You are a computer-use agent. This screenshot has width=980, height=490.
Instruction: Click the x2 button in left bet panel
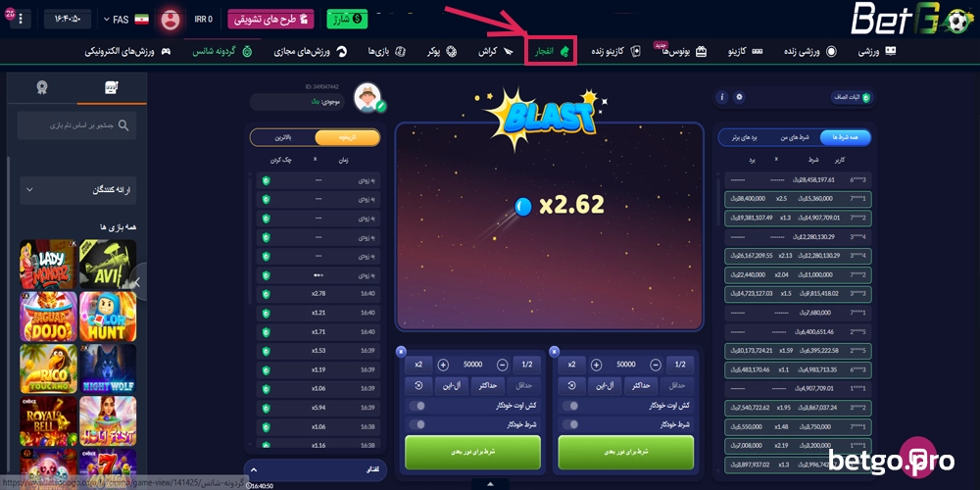point(418,365)
